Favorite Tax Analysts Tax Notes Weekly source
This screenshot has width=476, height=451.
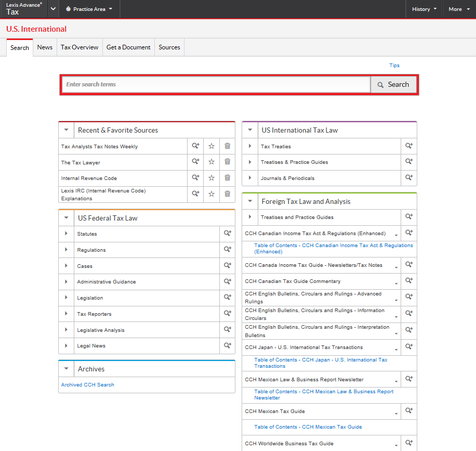click(x=211, y=146)
